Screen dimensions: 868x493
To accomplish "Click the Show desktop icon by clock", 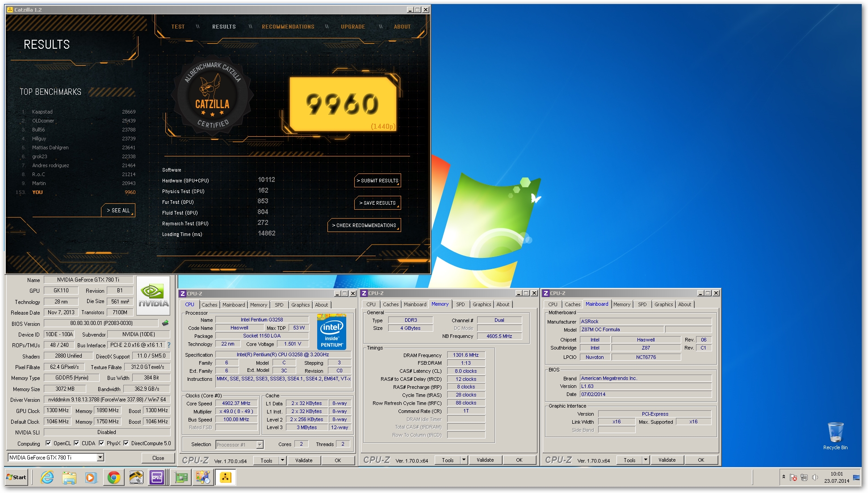I will 856,477.
